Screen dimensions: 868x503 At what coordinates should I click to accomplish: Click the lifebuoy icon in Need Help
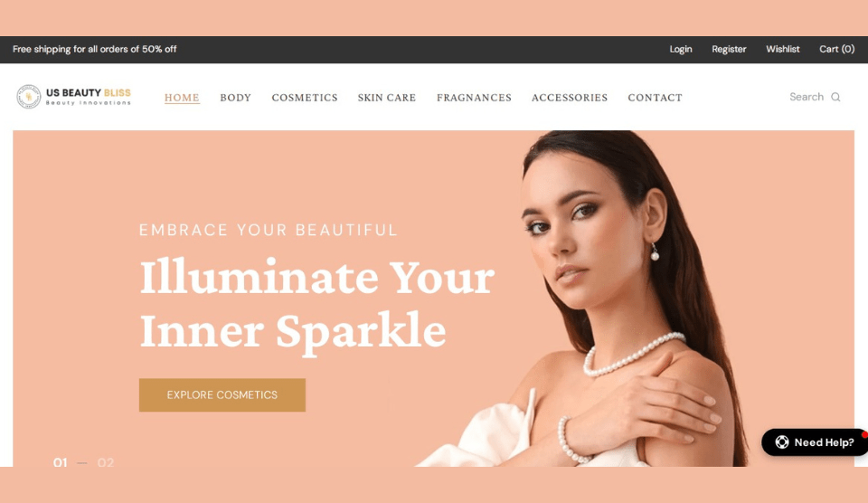coord(781,442)
